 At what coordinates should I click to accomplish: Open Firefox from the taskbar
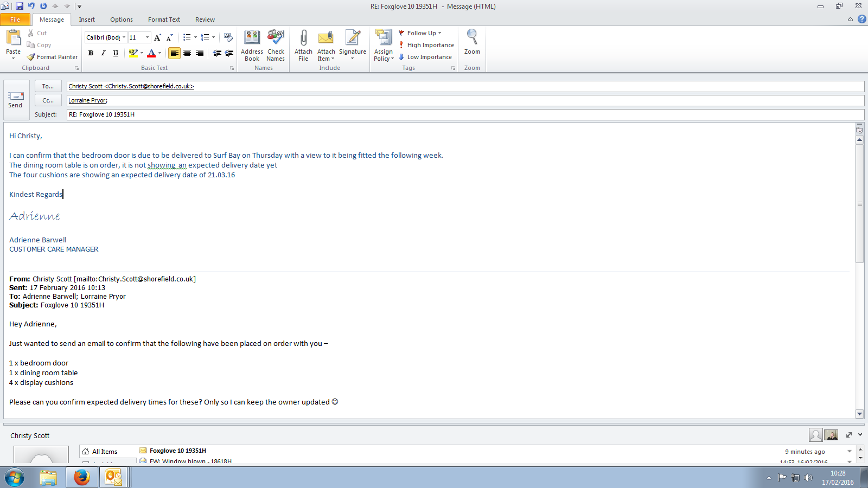pos(82,477)
